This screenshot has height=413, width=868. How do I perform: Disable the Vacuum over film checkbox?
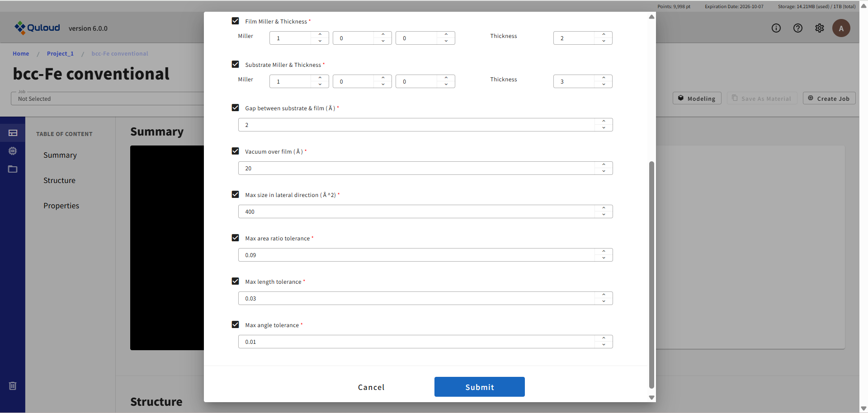coord(235,151)
